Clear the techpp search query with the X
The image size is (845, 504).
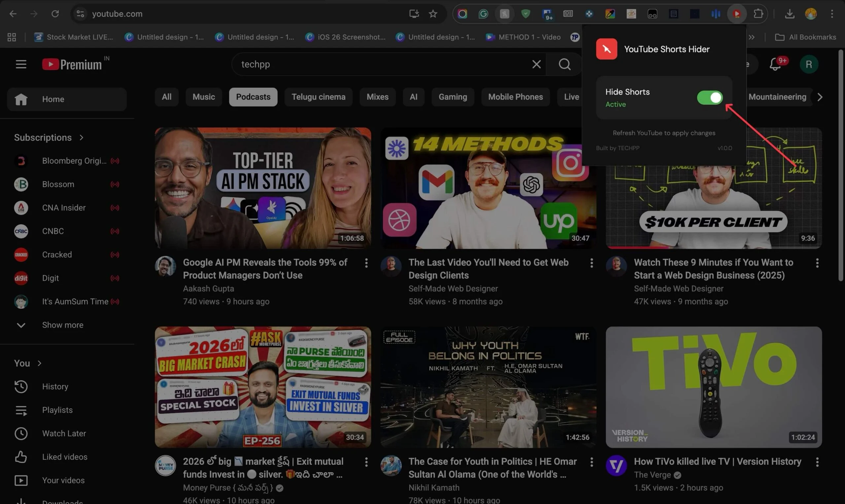click(x=536, y=64)
